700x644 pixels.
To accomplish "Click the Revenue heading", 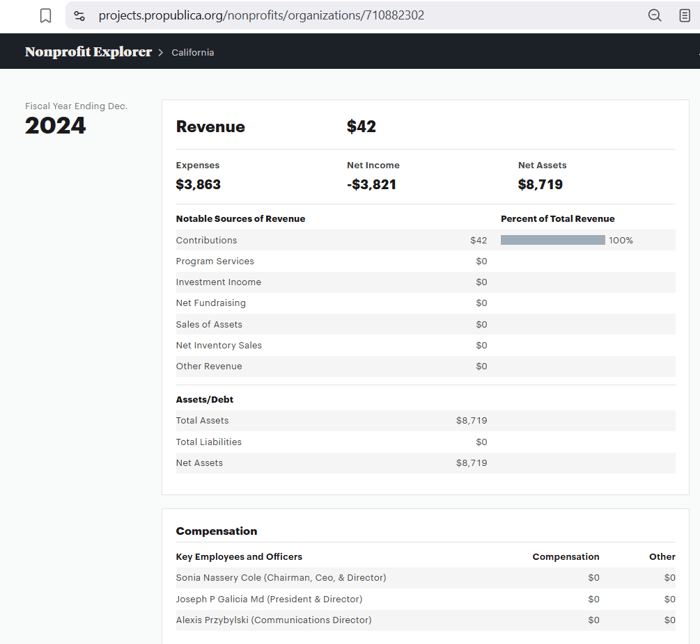I will click(x=210, y=127).
